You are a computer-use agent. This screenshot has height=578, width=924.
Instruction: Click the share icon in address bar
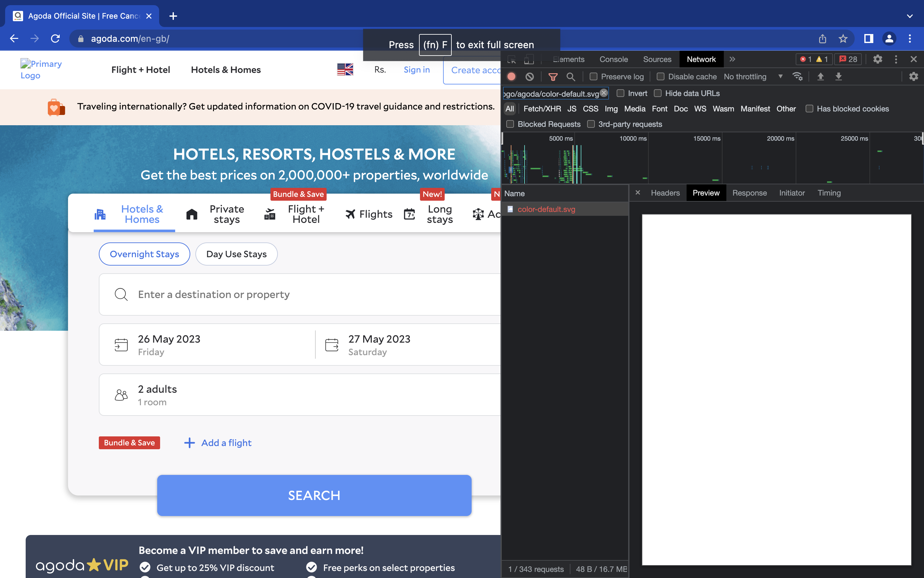tap(822, 39)
